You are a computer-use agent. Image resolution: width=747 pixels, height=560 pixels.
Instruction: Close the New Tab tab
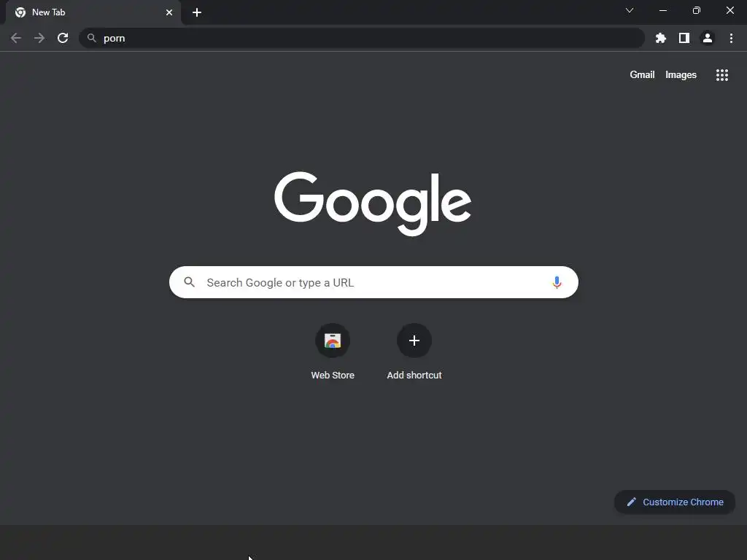coord(169,12)
